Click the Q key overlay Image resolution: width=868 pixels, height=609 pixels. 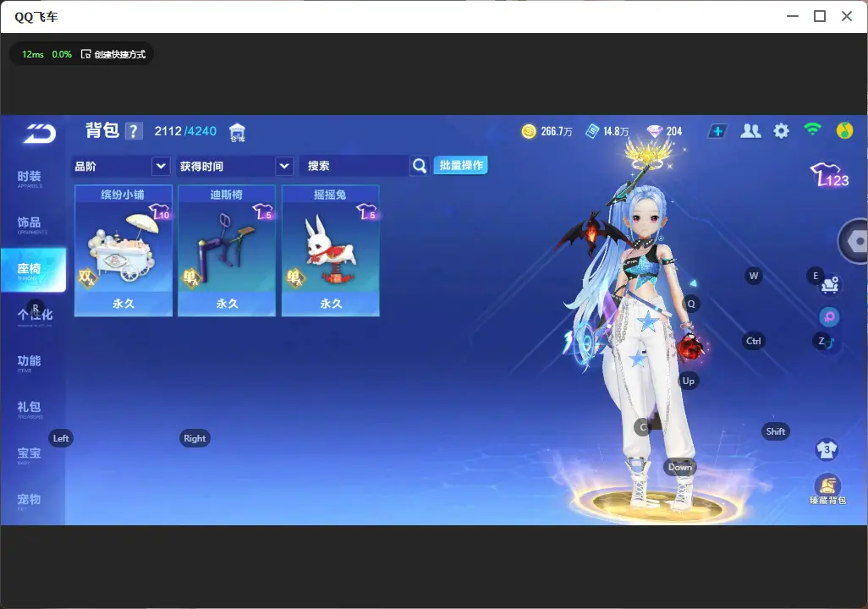[691, 304]
